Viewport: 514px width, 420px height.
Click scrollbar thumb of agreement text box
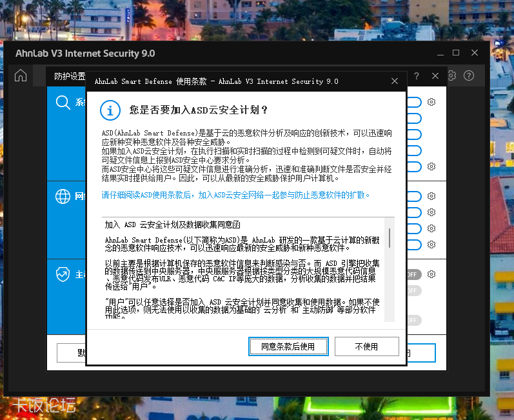390,238
